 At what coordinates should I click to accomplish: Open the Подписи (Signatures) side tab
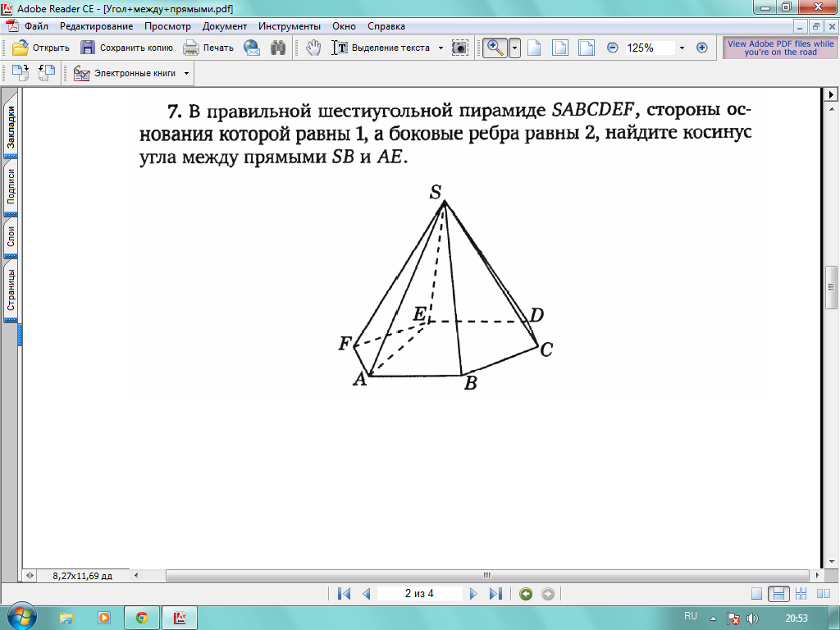[11, 186]
